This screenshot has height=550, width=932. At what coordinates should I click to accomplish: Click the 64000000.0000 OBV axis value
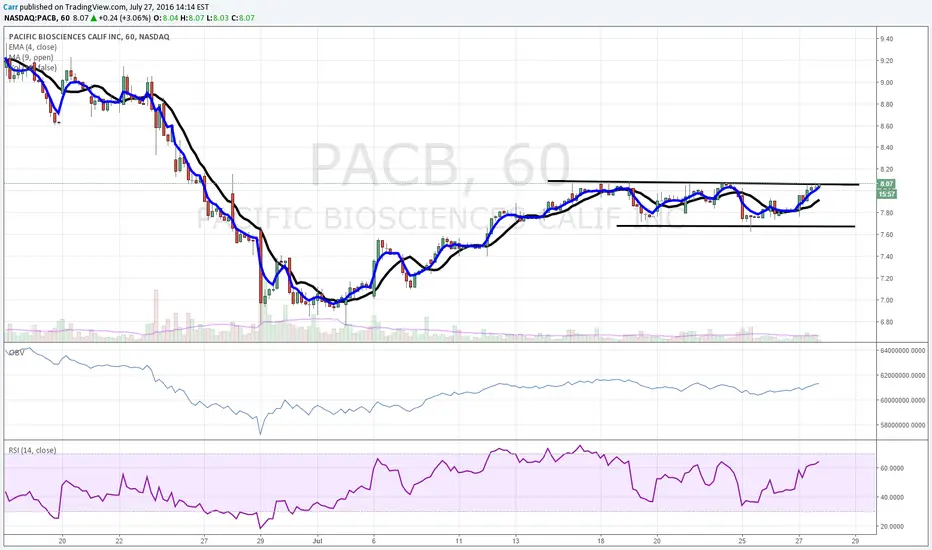(x=902, y=351)
